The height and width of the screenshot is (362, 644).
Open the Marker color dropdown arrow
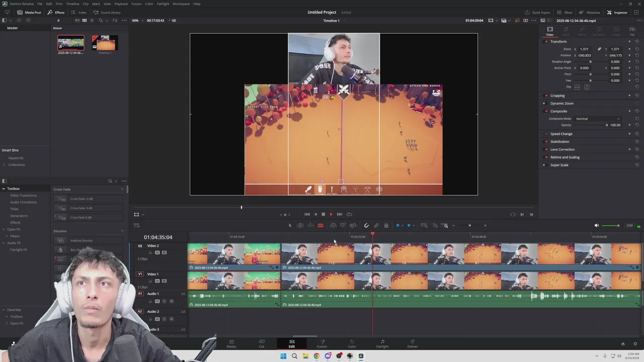(x=413, y=225)
